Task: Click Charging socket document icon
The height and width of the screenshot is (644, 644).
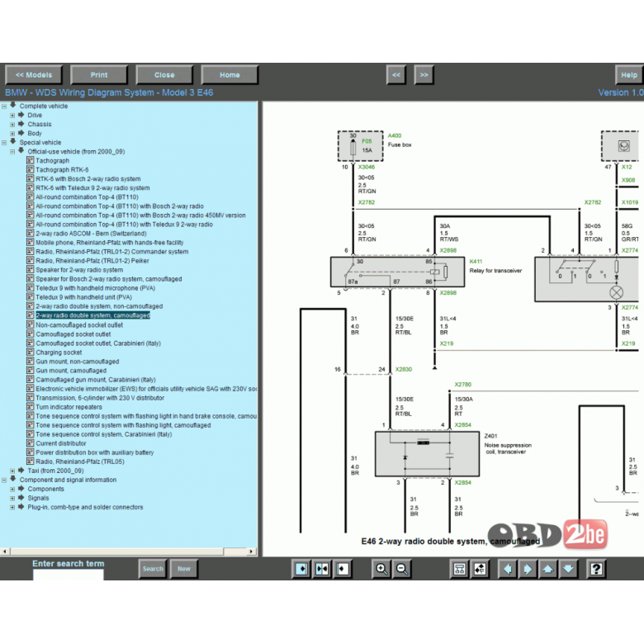Action: [30, 352]
